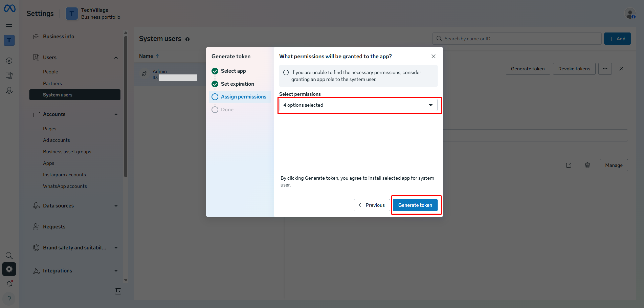
Task: Open the external link icon in the user row
Action: point(569,165)
